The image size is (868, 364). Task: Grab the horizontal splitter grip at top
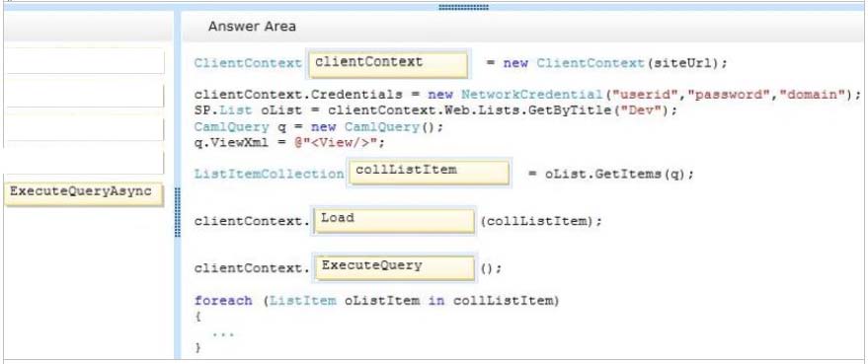(x=463, y=7)
